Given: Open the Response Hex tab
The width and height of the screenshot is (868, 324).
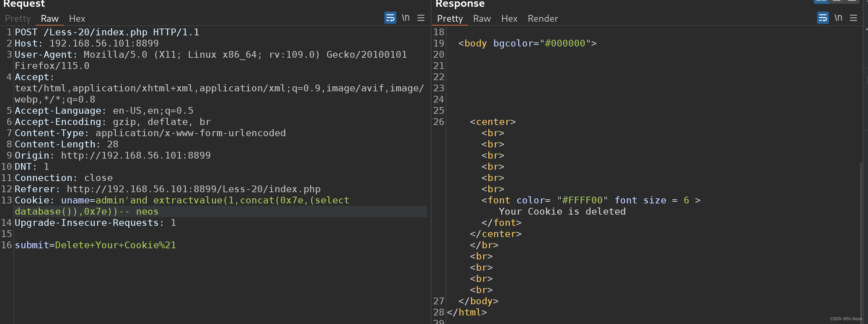Looking at the screenshot, I should coord(509,19).
